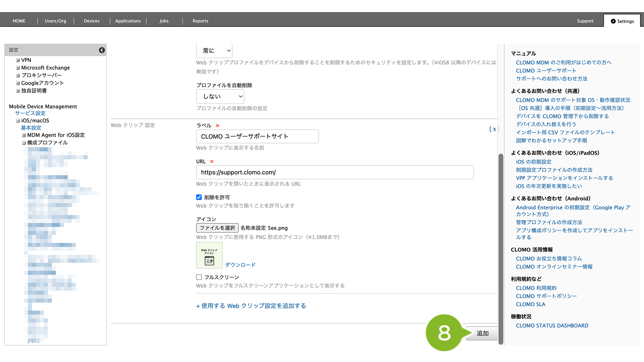The image size is (644, 362).
Task: Expand the Microsoft Exchange plus icon
Action: (x=18, y=68)
